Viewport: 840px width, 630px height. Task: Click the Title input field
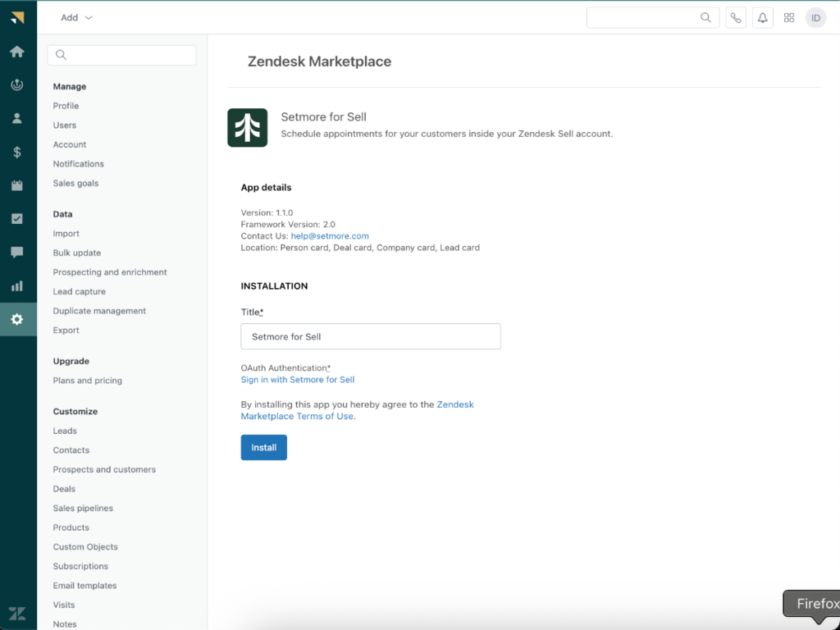[x=370, y=336]
